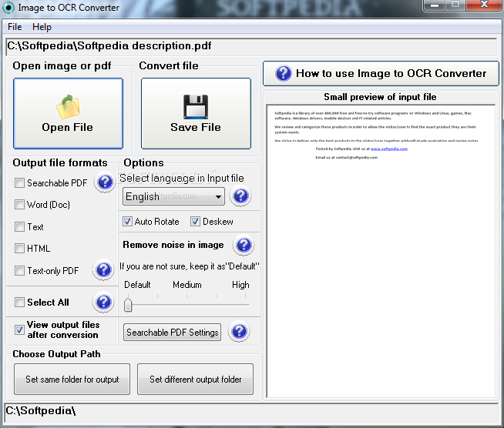Click the noise removal slider thumb

coord(128,305)
